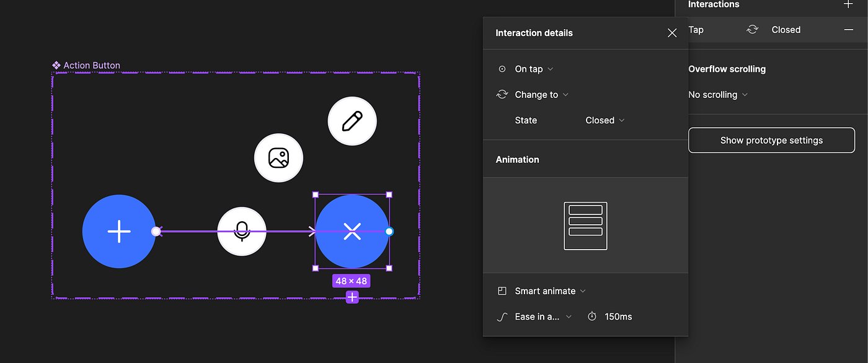Open the Overflow scrolling No scrolling dropdown

click(717, 95)
